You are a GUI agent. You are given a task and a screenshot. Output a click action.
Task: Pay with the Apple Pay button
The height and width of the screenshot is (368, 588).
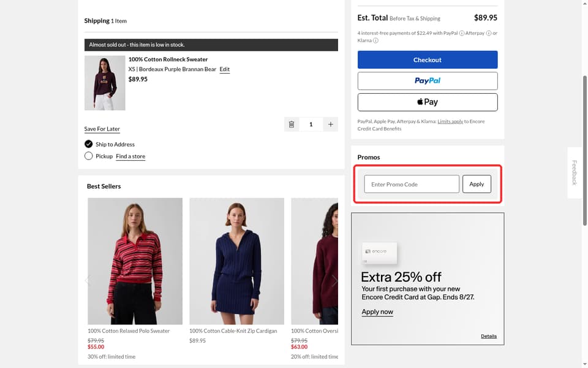tap(428, 102)
